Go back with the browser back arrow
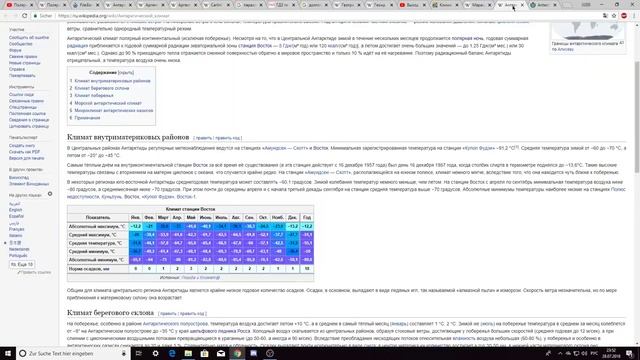This screenshot has width=640, height=360. click(5, 16)
